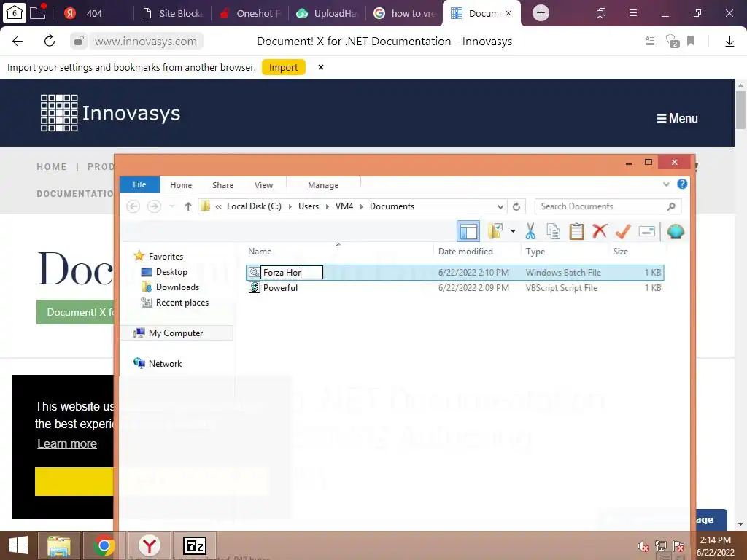The height and width of the screenshot is (560, 747).
Task: Click the Rename icon in Explorer toolbar
Action: point(646,231)
